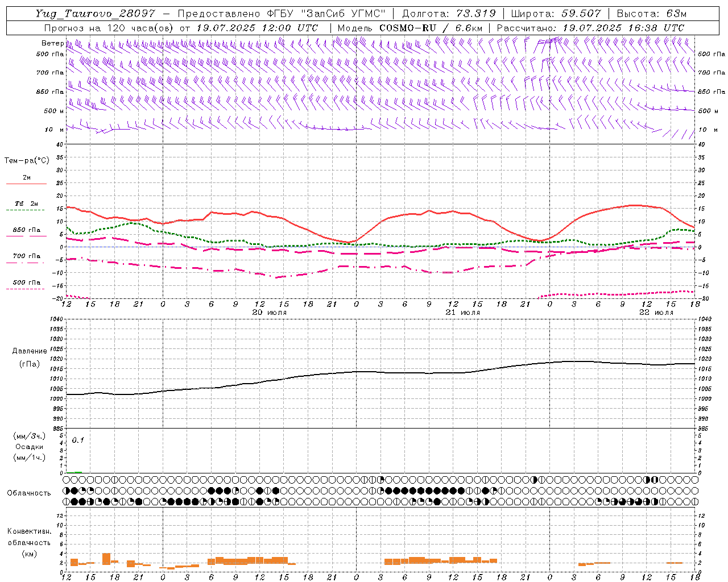
Task: Click the 985 pressure axis value on right
Action: (704, 429)
